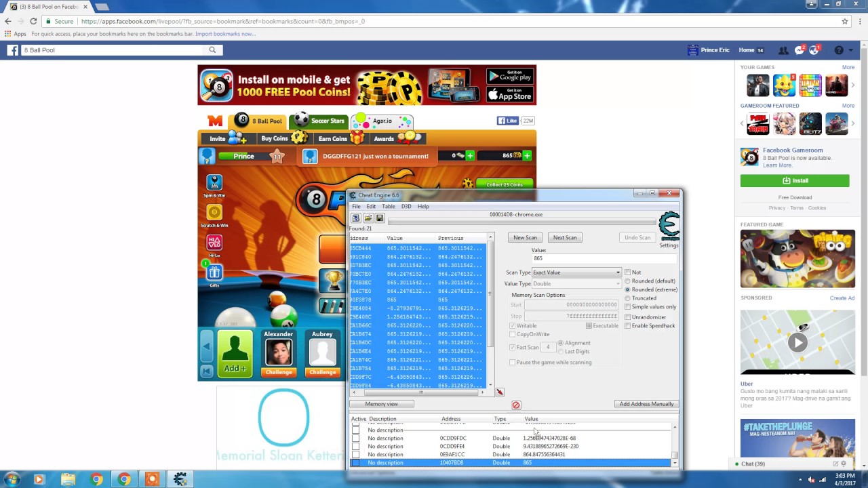Switch to the Soccer Stars tab
This screenshot has height=488, width=868.
(319, 121)
